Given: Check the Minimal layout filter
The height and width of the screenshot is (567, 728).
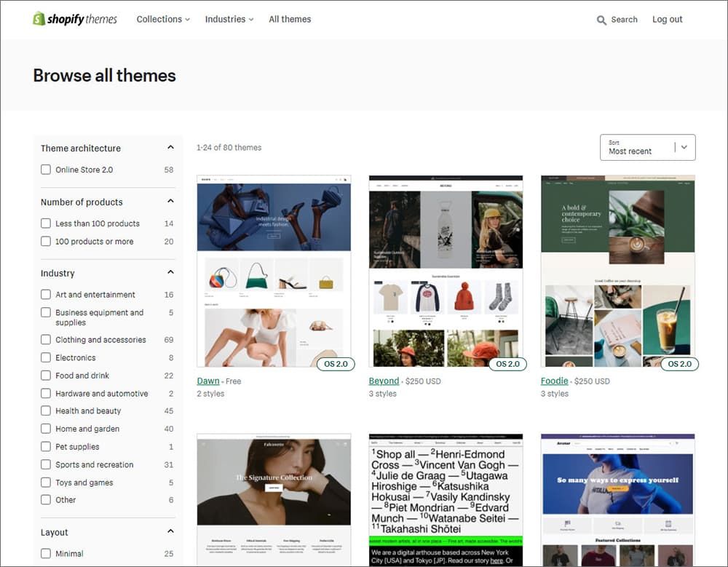Looking at the screenshot, I should pyautogui.click(x=45, y=553).
